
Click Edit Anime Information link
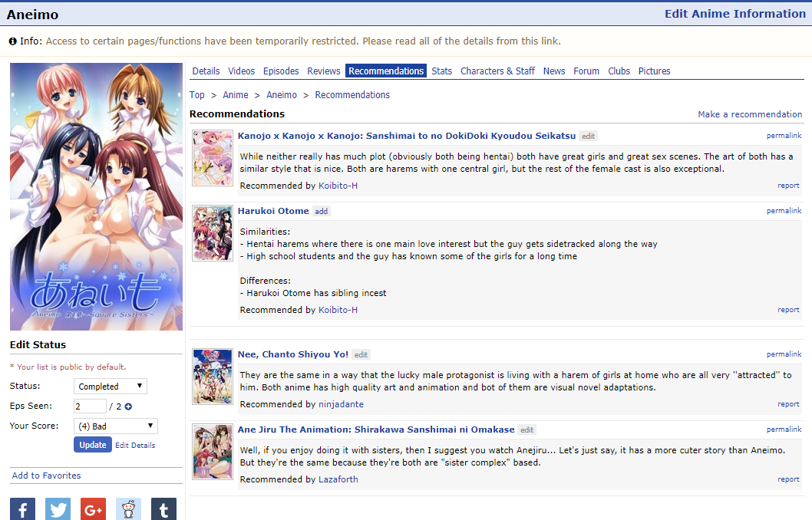tap(734, 14)
